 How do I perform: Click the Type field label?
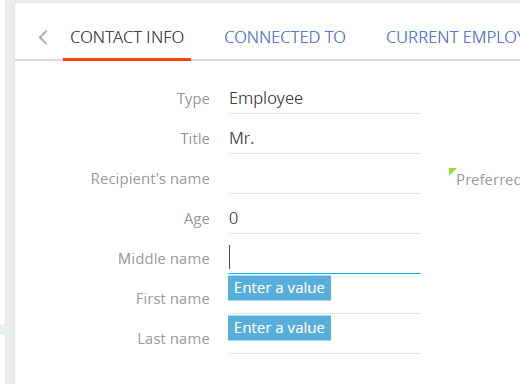coord(193,99)
